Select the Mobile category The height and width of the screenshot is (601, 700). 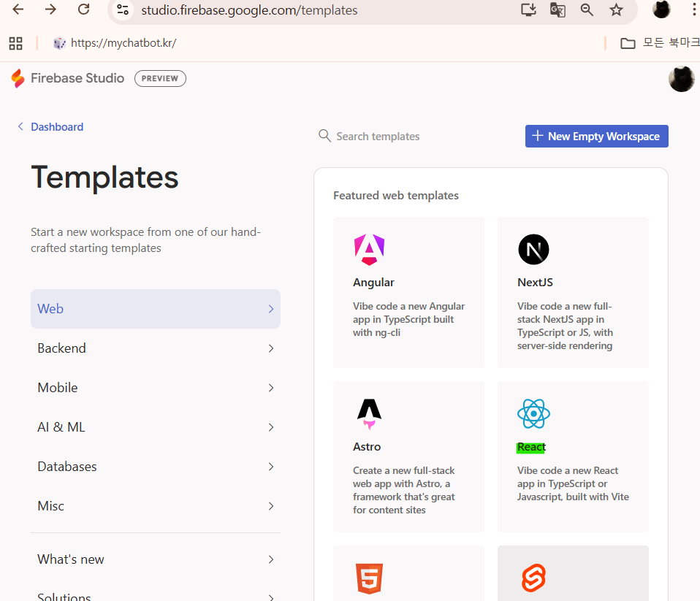(x=156, y=387)
